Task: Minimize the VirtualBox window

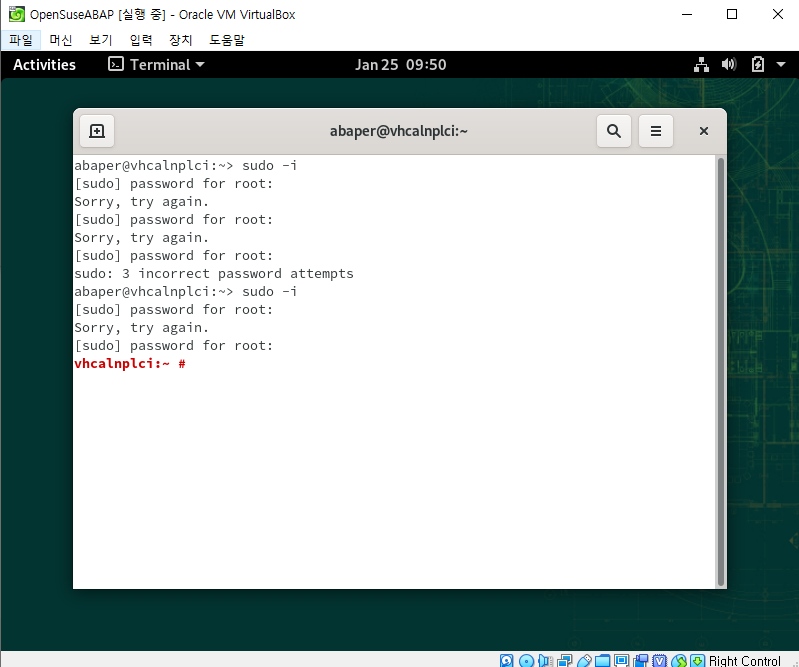Action: click(x=687, y=14)
